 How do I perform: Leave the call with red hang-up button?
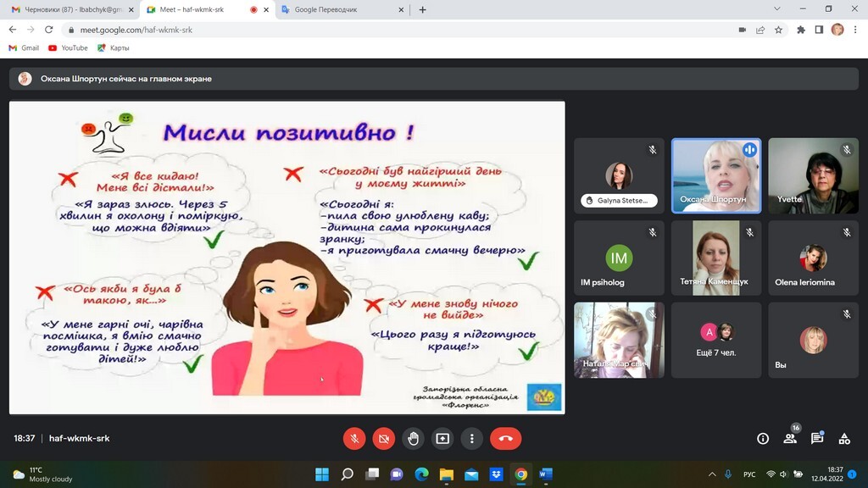pos(505,439)
